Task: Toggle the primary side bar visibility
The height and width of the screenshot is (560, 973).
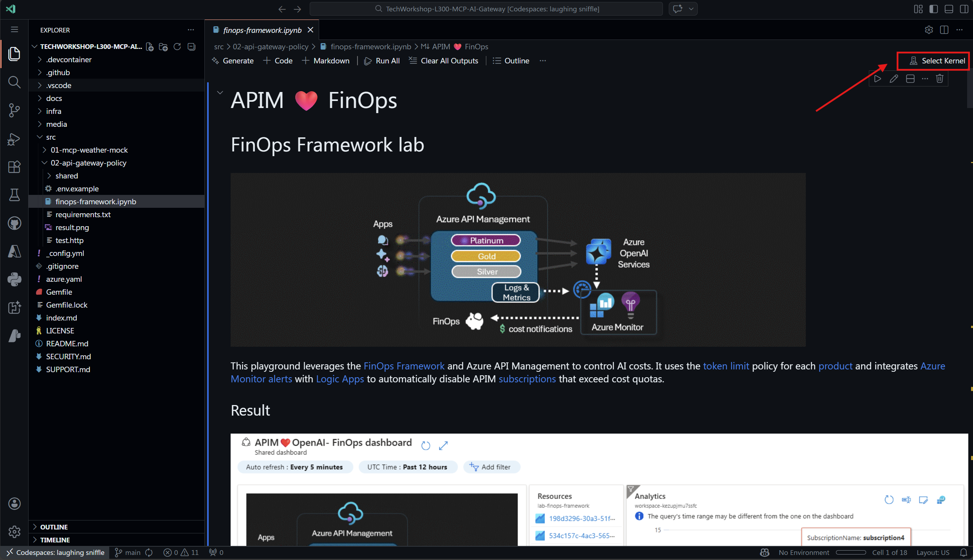Action: [x=933, y=9]
